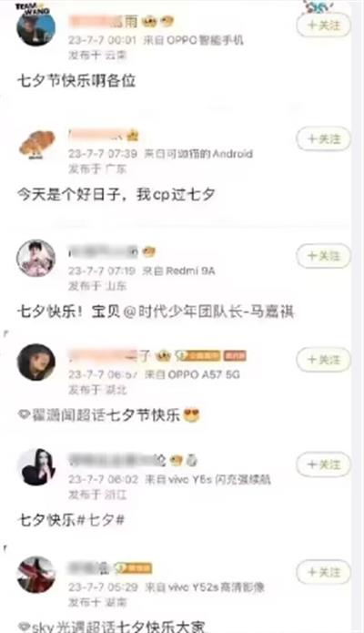Follow the user posting from OPPO A57 5G
Screen dimensions: 364x633
pos(323,359)
